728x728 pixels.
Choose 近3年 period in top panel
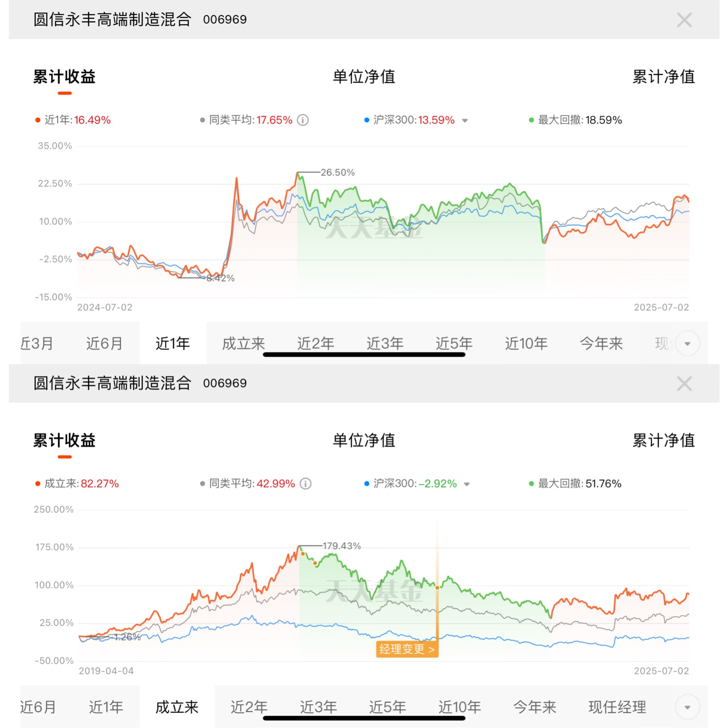[385, 344]
